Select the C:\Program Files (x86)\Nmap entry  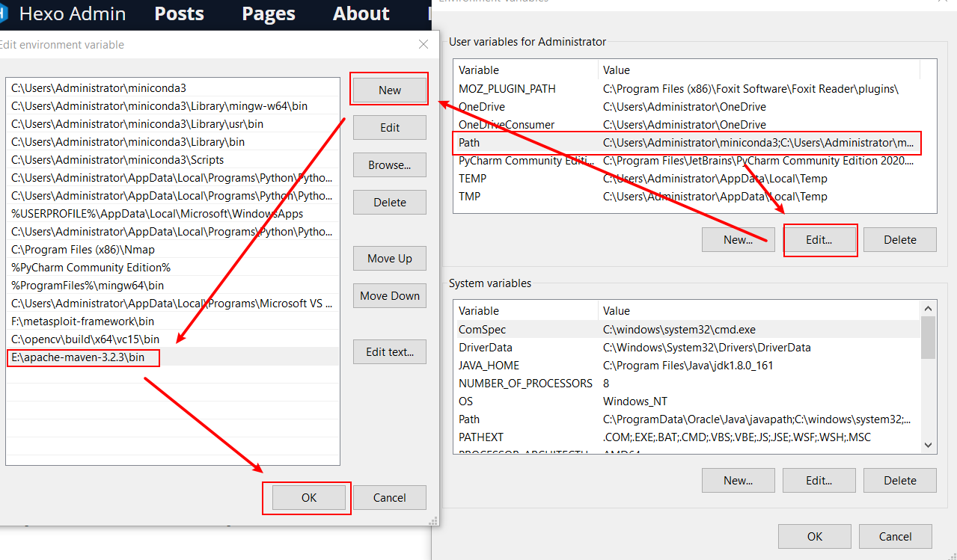coord(83,250)
